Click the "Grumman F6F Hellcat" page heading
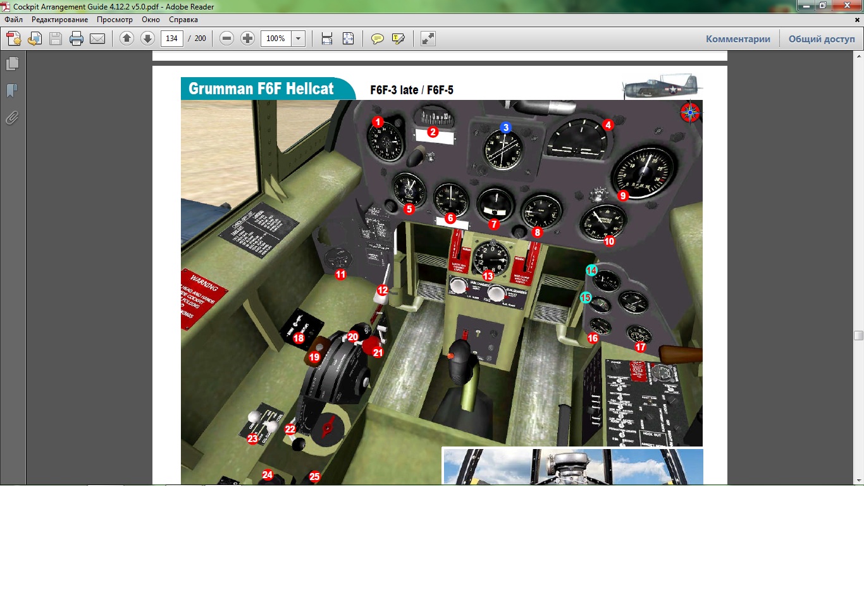Screen dimensions: 864x616 coord(261,89)
